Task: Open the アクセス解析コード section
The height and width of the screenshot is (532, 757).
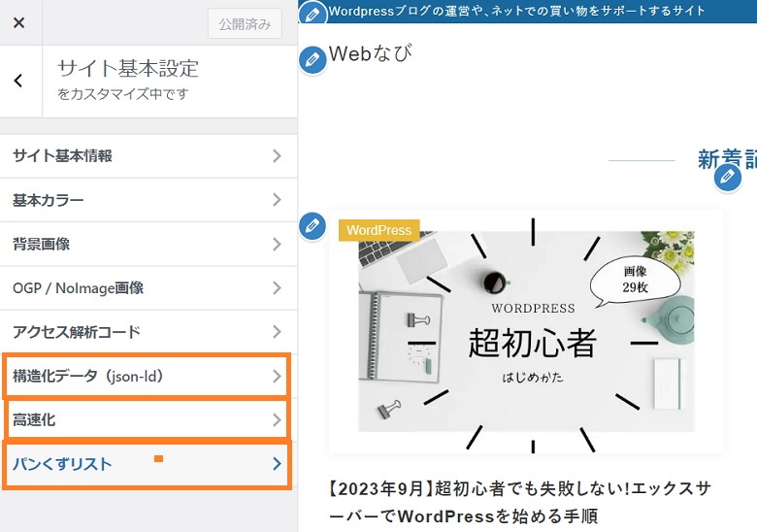Action: [x=148, y=332]
